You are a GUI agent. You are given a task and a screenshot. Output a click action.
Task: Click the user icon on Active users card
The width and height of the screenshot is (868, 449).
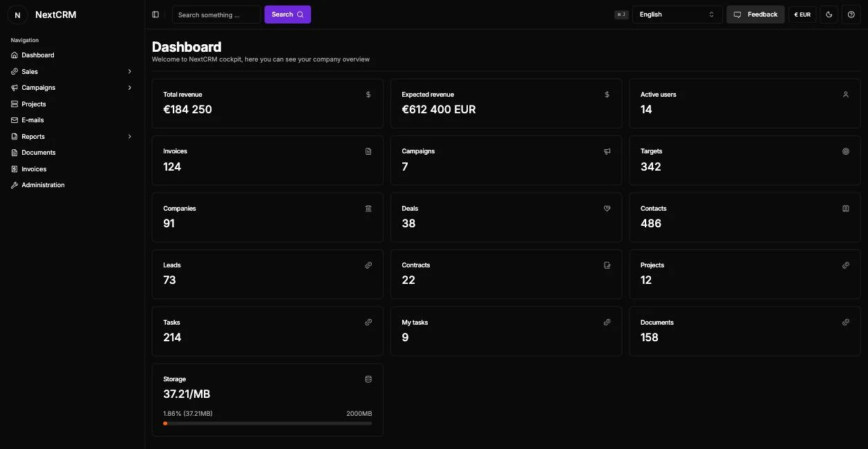846,95
